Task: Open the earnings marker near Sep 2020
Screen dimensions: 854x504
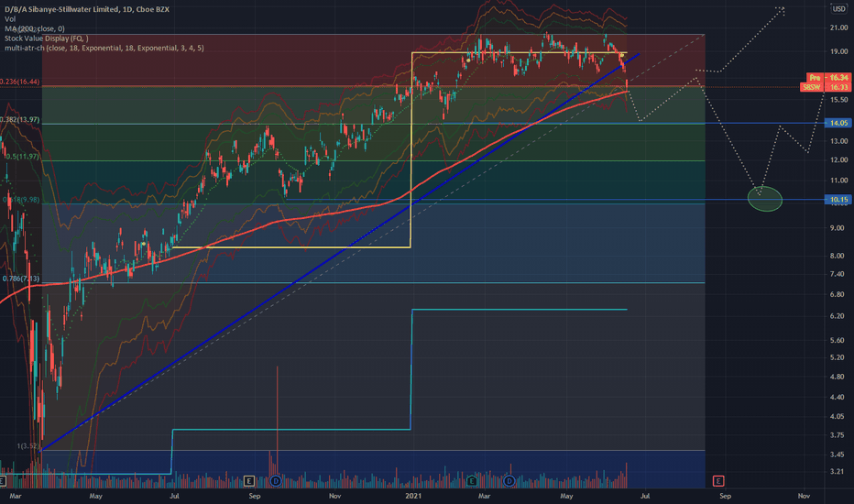Action: point(249,480)
